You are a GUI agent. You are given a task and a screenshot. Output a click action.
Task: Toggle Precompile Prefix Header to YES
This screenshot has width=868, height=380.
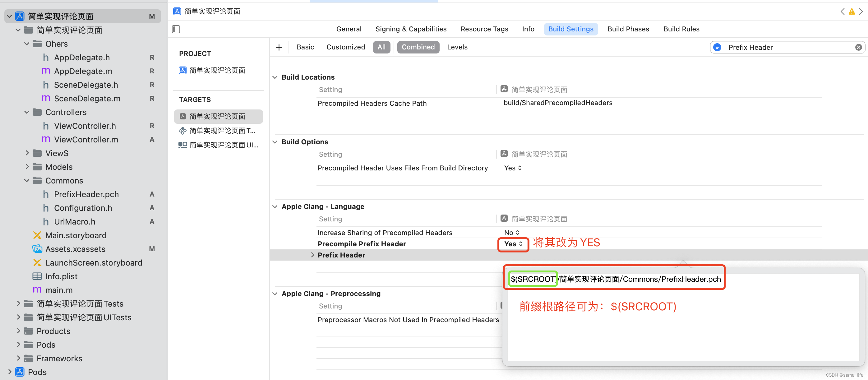coord(511,243)
